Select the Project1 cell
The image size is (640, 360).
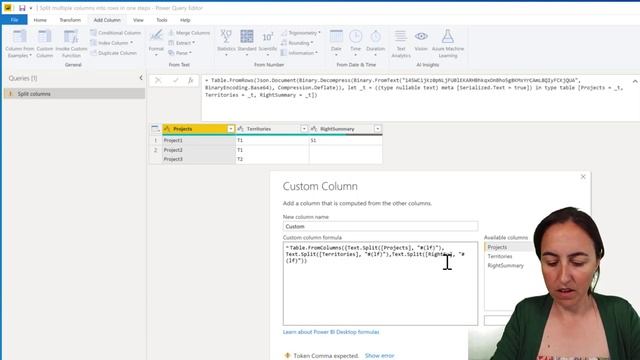(199, 140)
